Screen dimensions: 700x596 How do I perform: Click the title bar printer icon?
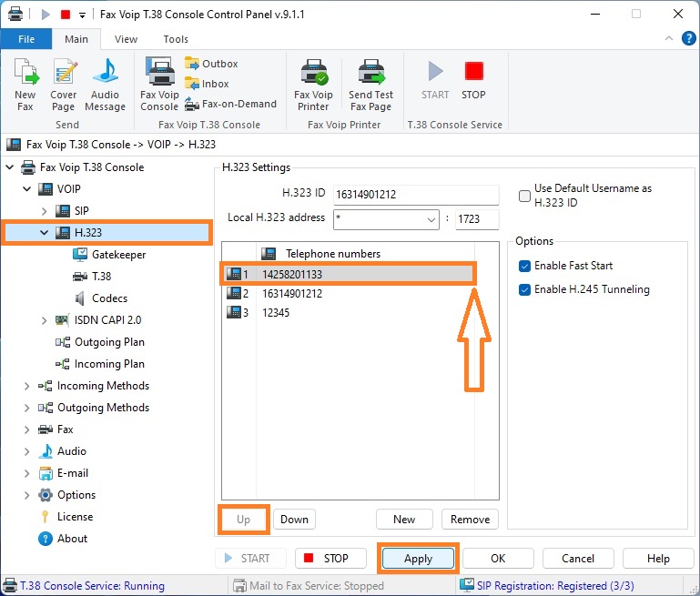[15, 14]
